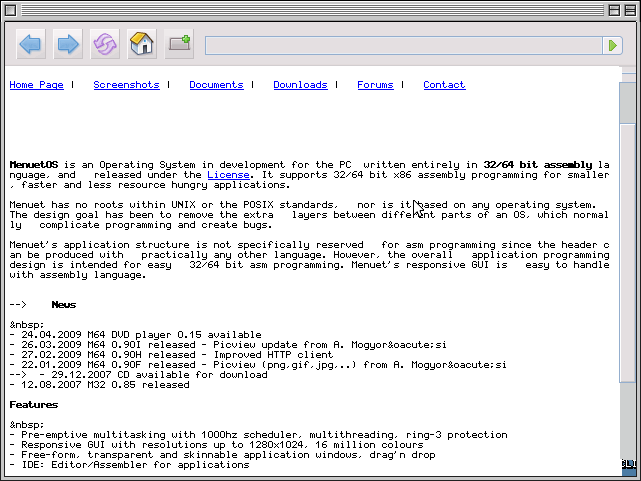Select the 26.03.2009 M64 0.90I released line

(x=228, y=345)
